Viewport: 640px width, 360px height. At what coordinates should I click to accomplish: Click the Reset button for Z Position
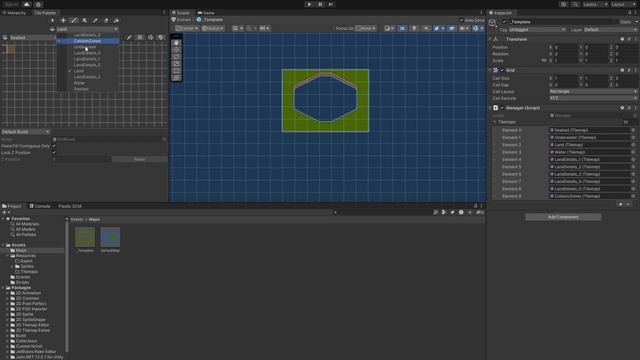click(x=140, y=159)
